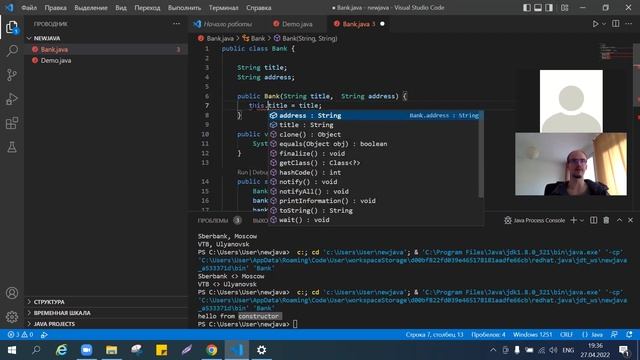The image size is (640, 360).
Task: Open Google Chrome from taskbar
Action: pos(211,350)
